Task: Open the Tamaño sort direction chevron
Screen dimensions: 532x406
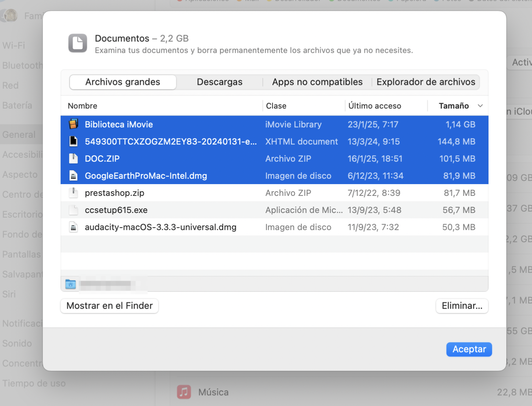Action: [480, 106]
